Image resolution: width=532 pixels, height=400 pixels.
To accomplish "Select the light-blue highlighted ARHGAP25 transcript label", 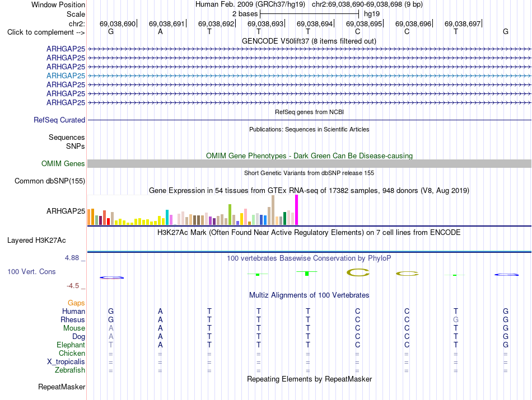I will pyautogui.click(x=66, y=76).
